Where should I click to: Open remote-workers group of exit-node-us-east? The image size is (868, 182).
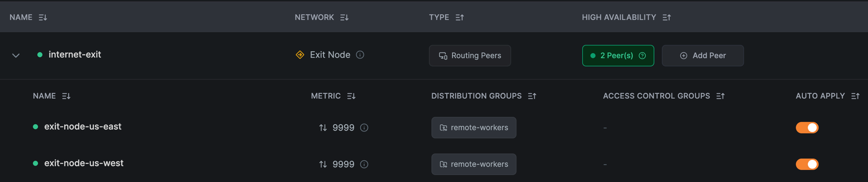[474, 127]
